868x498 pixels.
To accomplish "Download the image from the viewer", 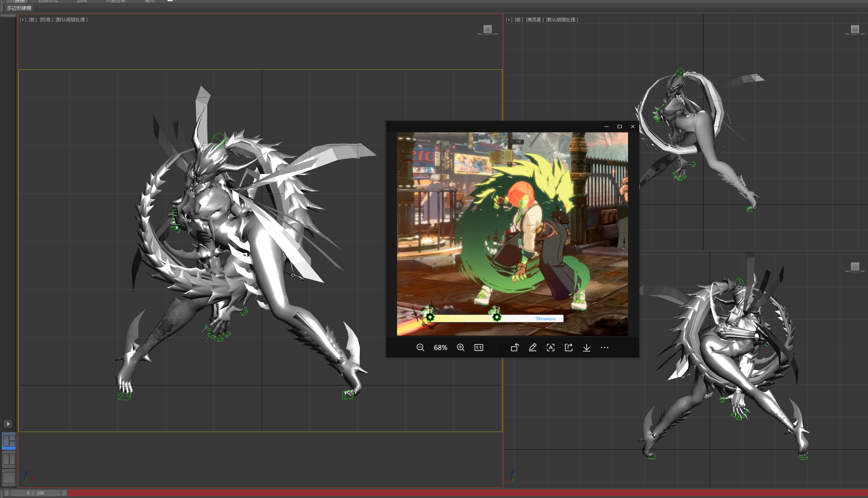I will (587, 348).
